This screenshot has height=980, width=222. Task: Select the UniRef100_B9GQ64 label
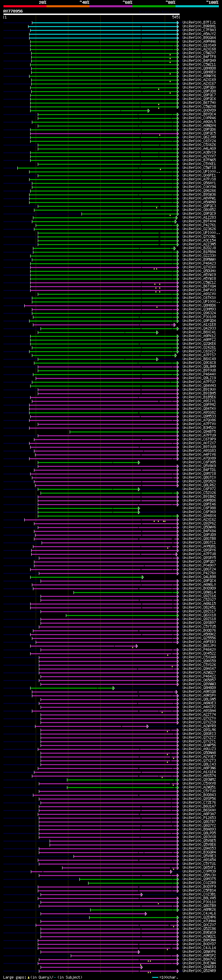[x=199, y=38]
